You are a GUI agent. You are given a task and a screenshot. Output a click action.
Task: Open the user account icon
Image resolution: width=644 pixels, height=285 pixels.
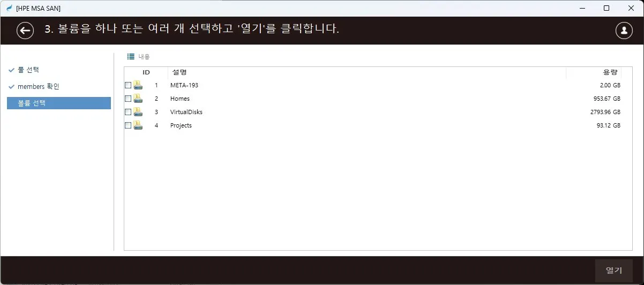coord(624,31)
